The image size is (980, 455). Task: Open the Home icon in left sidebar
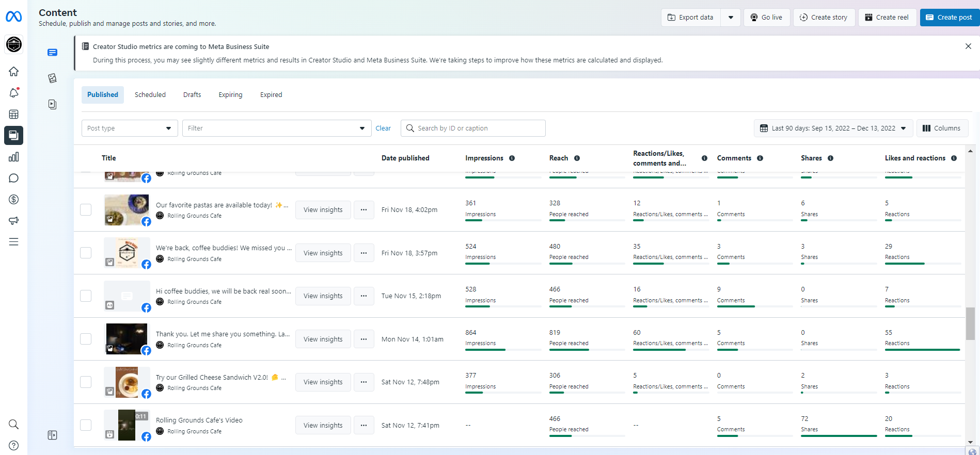14,71
